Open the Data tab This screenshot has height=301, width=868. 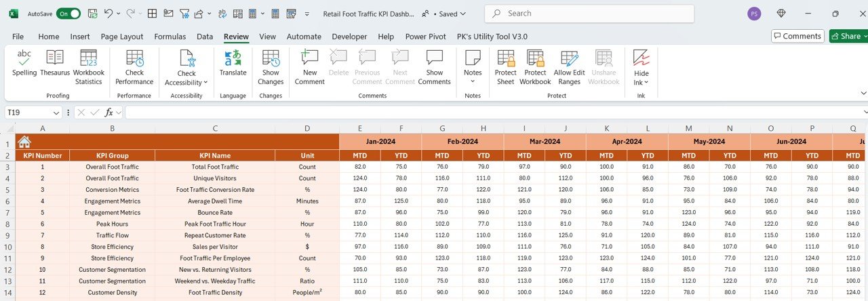205,37
